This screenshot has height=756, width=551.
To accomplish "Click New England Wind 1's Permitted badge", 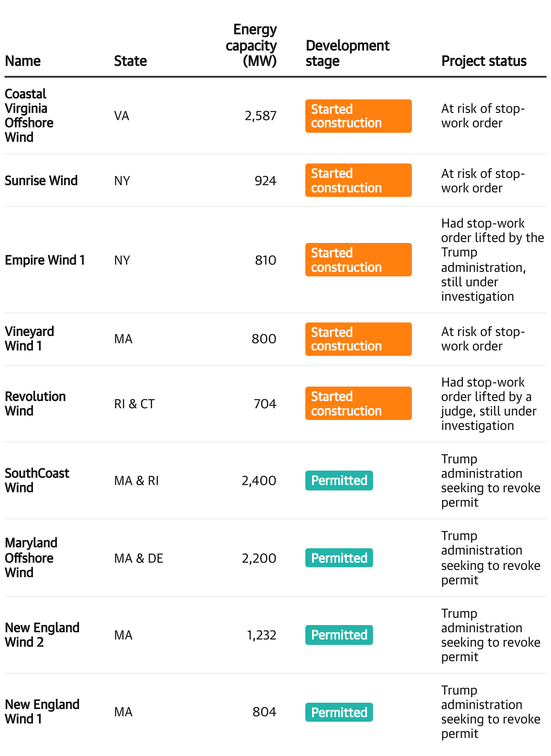I will tap(339, 712).
